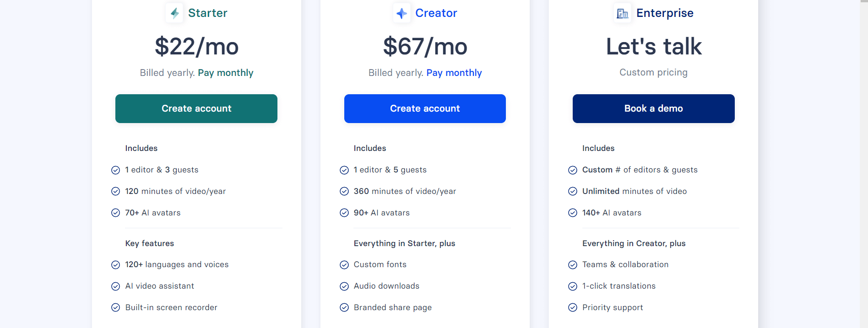Click the checkmark beside Priority support
This screenshot has width=868, height=328.
(573, 307)
